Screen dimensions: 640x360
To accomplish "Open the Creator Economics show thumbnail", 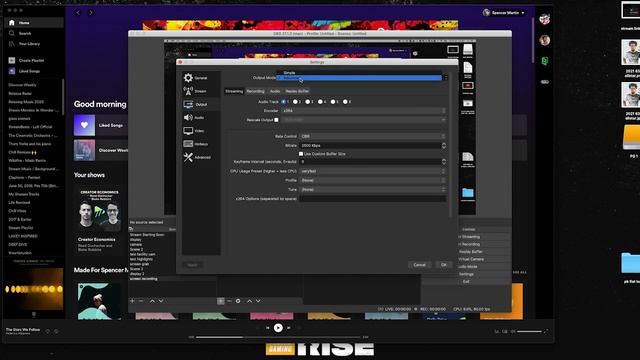I will tap(99, 210).
